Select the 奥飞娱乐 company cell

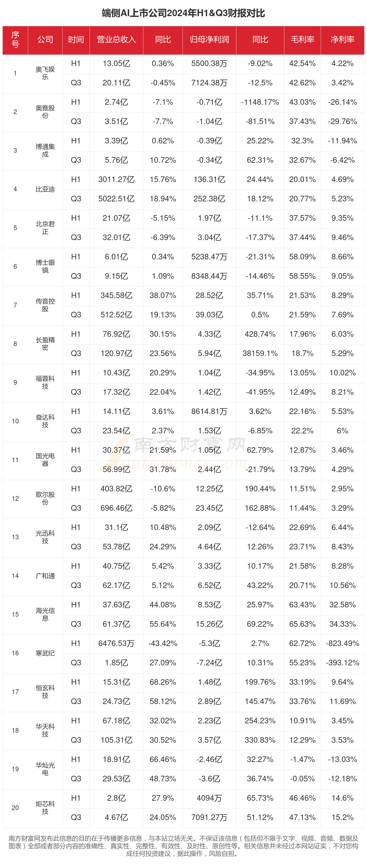[x=45, y=73]
